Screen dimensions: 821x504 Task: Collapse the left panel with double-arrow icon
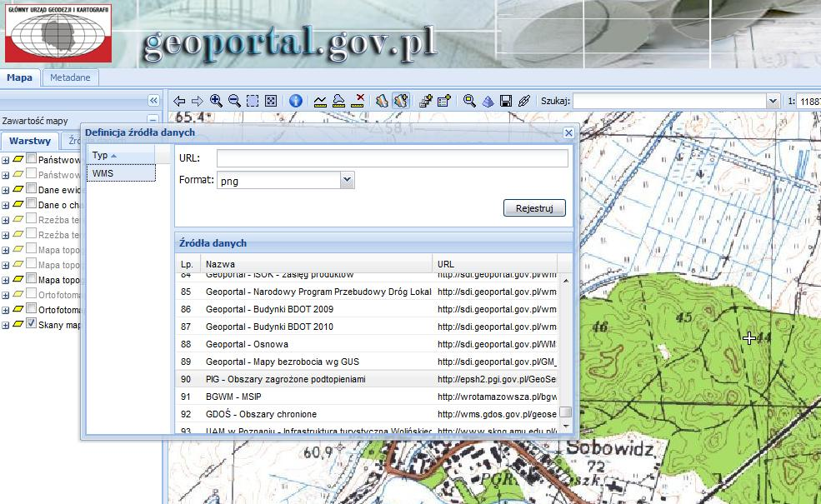click(153, 100)
